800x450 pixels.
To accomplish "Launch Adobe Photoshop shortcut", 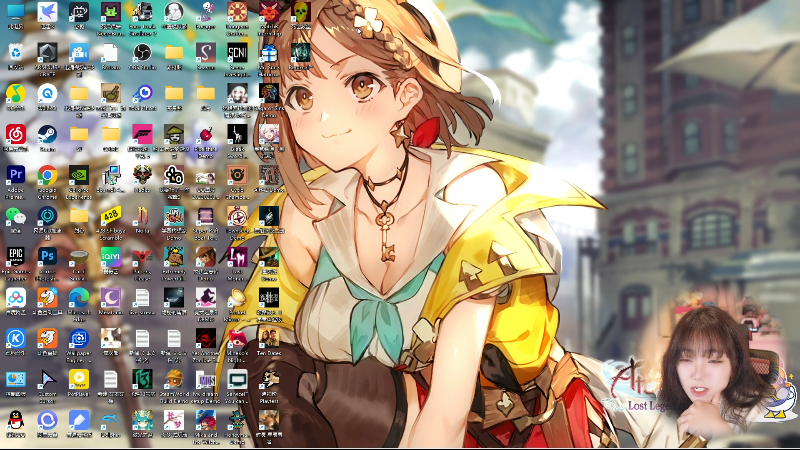I will tap(47, 257).
